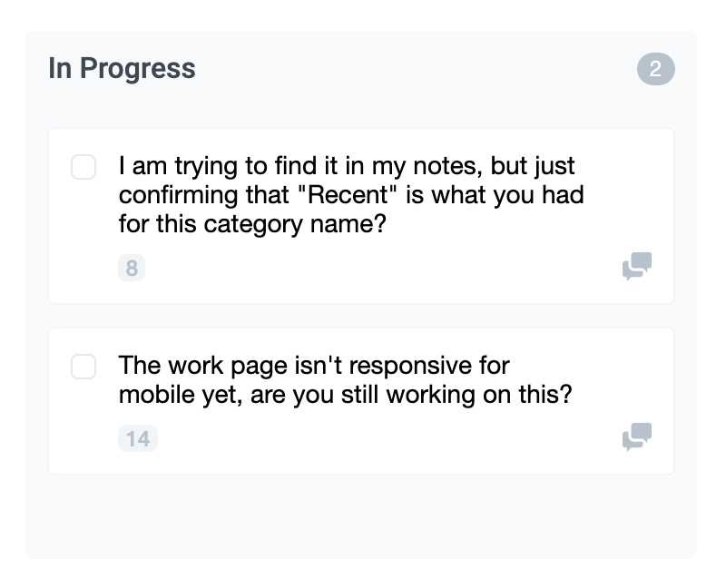This screenshot has width=726, height=588.
Task: Select the "In Progress" column heading
Action: click(x=123, y=69)
